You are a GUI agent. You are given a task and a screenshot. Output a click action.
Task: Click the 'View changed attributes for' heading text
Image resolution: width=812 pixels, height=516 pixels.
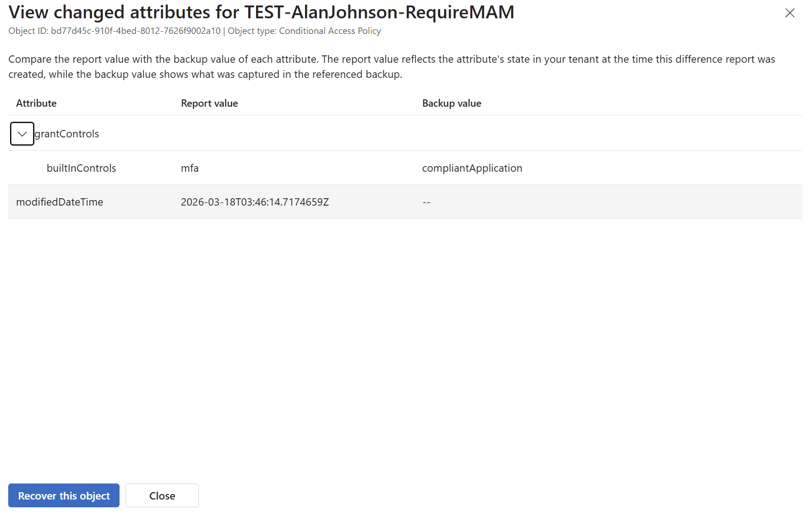point(124,12)
